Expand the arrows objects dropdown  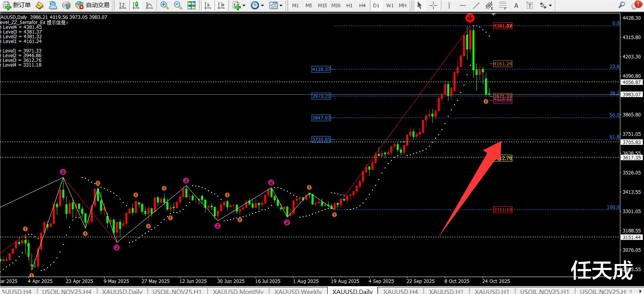[551, 6]
